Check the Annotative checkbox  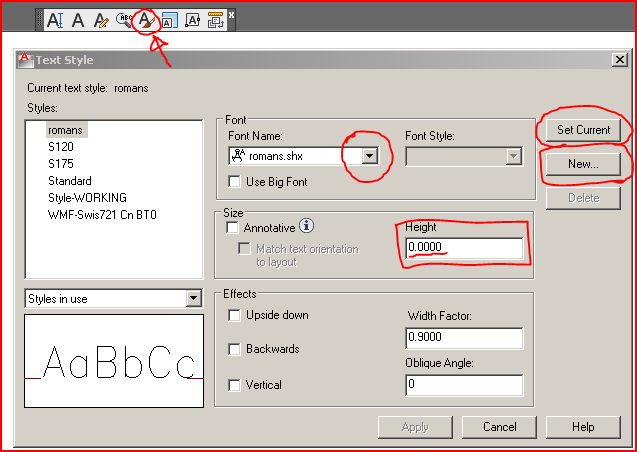[x=232, y=227]
